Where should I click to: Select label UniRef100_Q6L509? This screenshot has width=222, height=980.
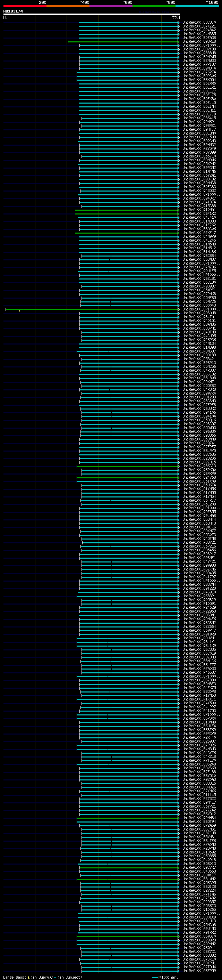pyautogui.click(x=199, y=137)
